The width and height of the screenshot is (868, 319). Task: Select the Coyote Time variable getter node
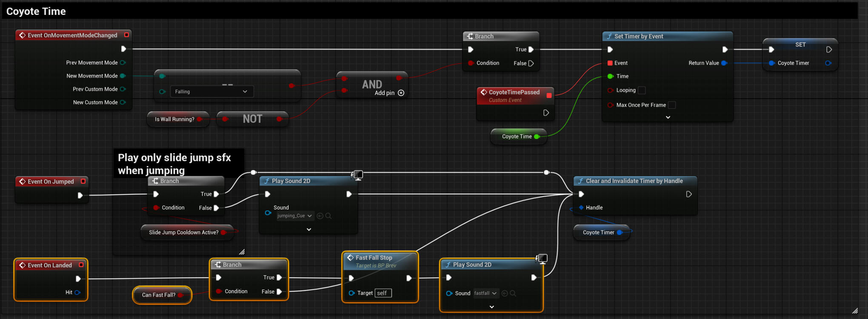point(516,137)
